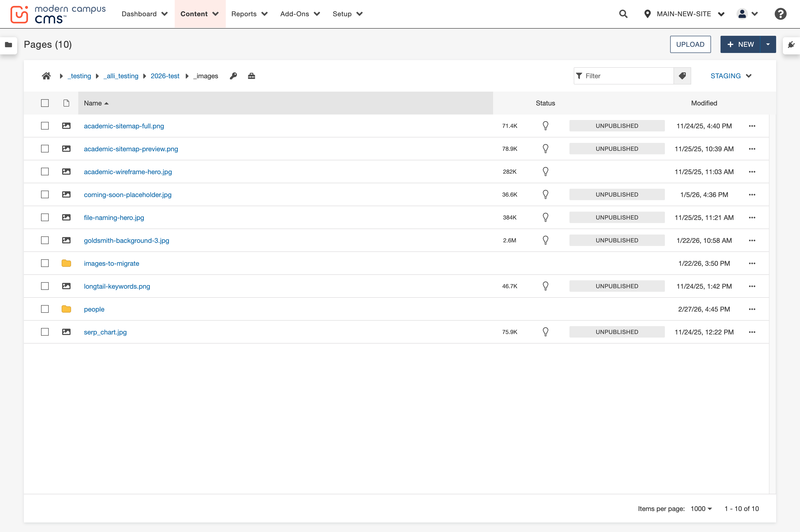The width and height of the screenshot is (800, 532).
Task: Check the box for people folder
Action: (45, 309)
